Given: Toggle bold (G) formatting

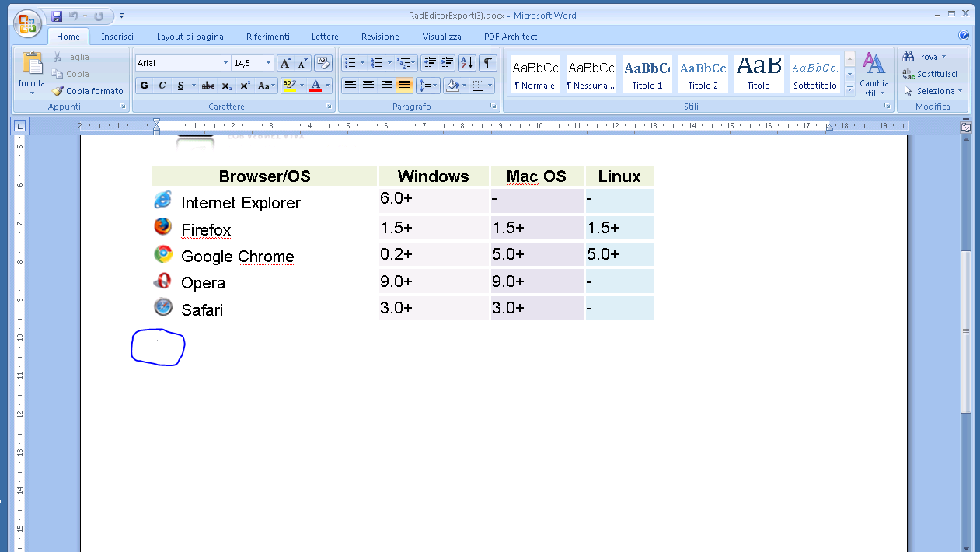Looking at the screenshot, I should pyautogui.click(x=144, y=86).
